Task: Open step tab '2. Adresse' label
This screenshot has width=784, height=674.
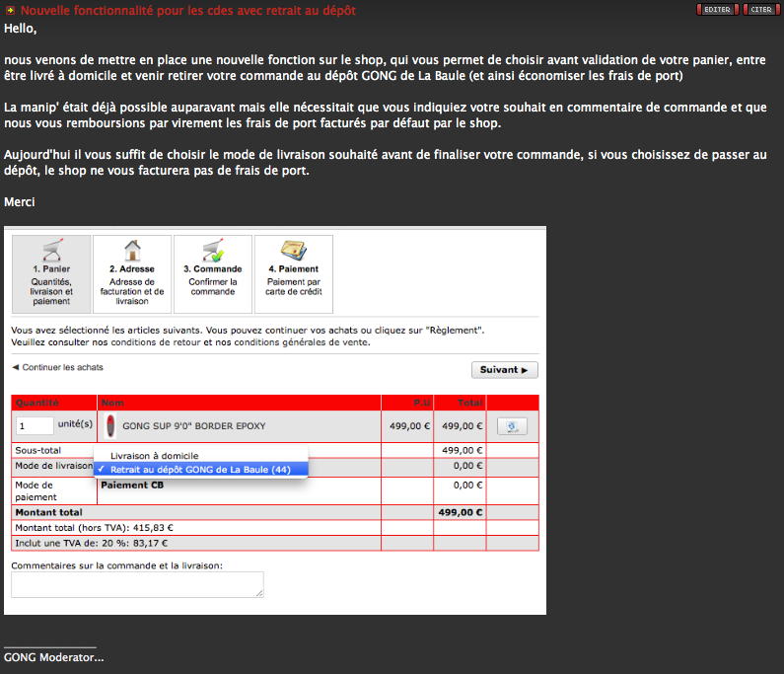Action: pyautogui.click(x=132, y=268)
